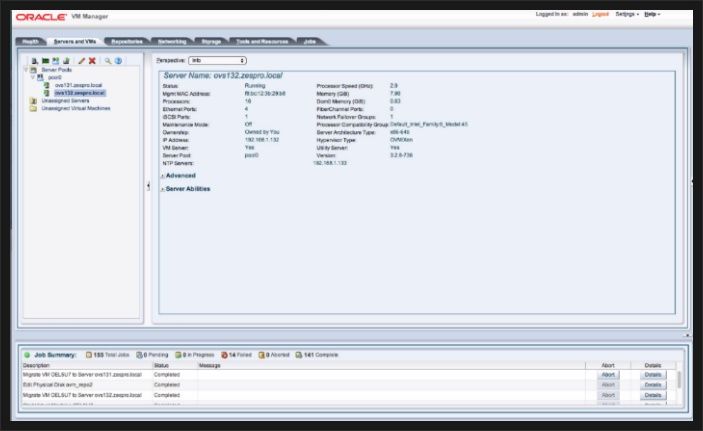The image size is (703, 431).
Task: Open Details for Edit Physical Disk job
Action: pyautogui.click(x=653, y=385)
